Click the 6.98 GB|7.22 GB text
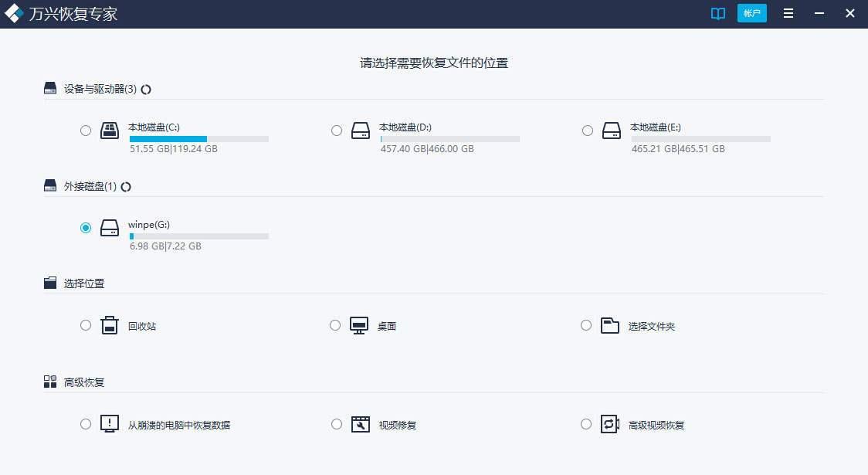868x475 pixels. coord(165,246)
